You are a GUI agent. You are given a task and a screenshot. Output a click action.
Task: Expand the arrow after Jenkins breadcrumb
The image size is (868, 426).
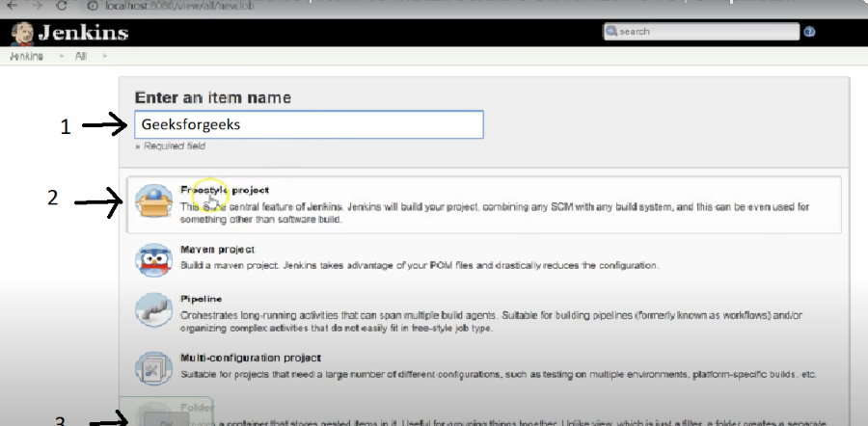61,57
